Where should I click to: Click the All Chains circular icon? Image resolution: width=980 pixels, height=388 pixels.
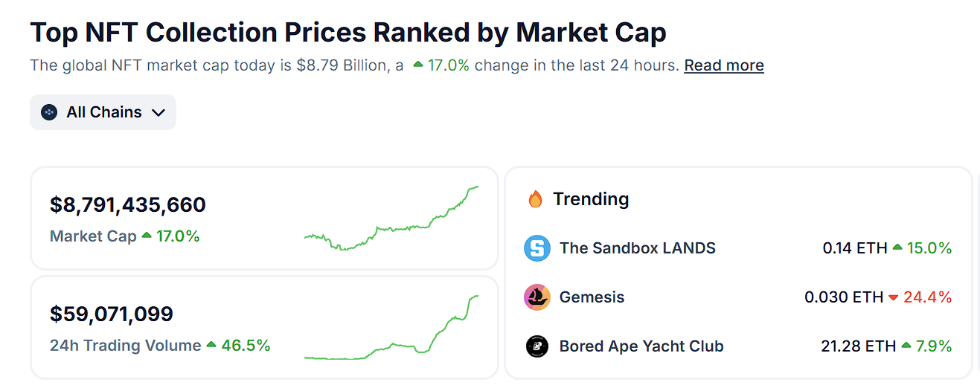(x=49, y=112)
